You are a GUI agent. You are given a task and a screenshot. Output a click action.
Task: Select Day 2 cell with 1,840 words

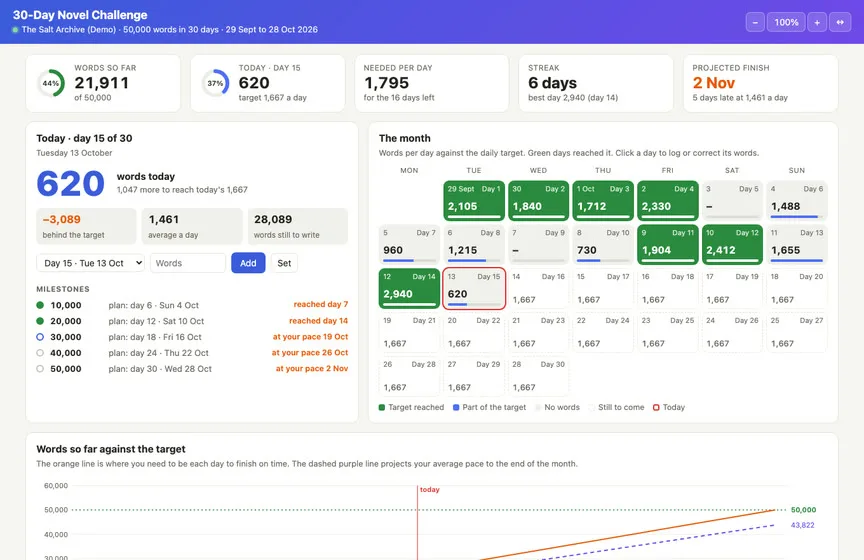(538, 200)
